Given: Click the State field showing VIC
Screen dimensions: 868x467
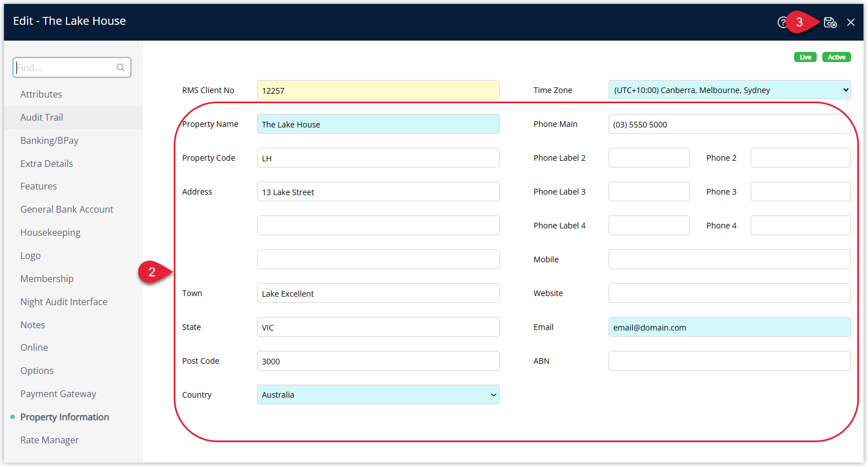Looking at the screenshot, I should (x=378, y=327).
